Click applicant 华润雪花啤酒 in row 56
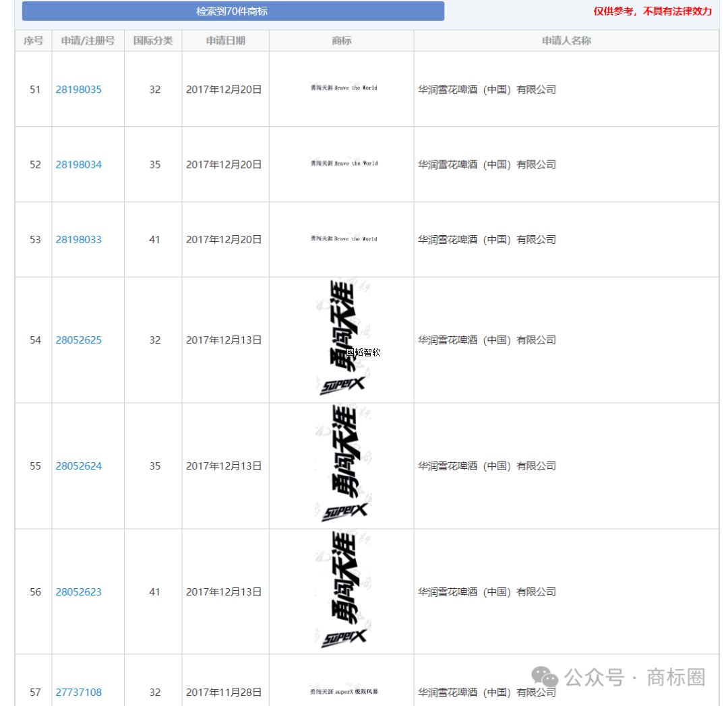The height and width of the screenshot is (706, 728). click(487, 592)
